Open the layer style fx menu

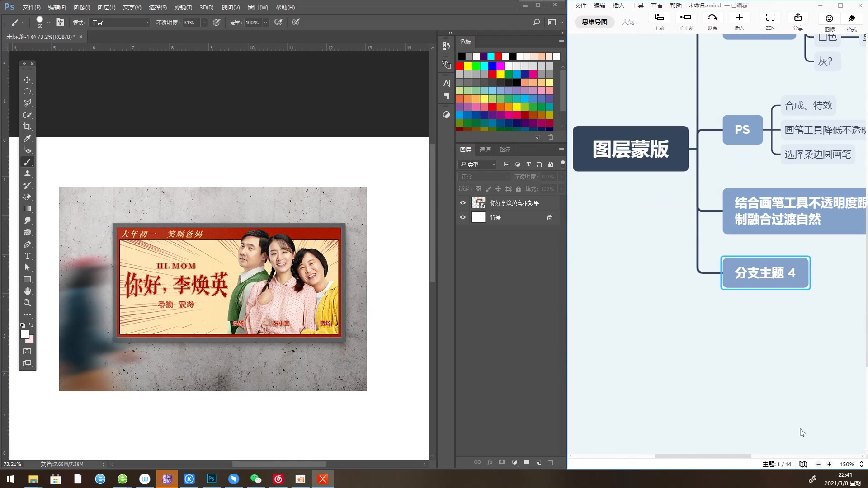(x=490, y=462)
